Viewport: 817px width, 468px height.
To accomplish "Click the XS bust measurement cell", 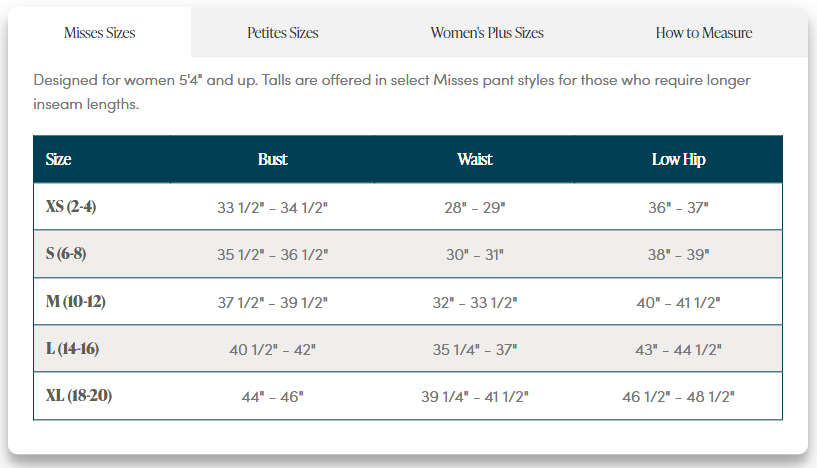I will [272, 208].
